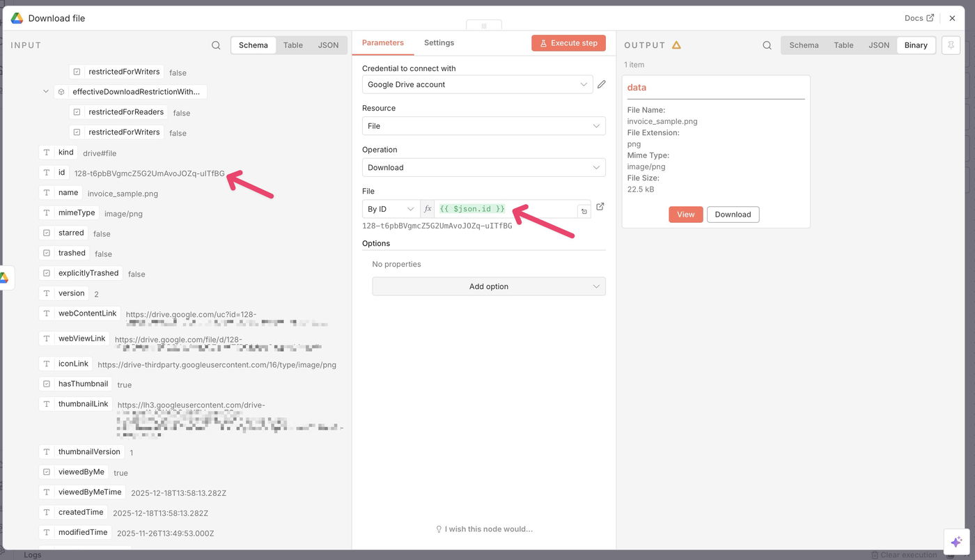Open the Credential to connect with dropdown
The height and width of the screenshot is (560, 975).
pos(478,84)
